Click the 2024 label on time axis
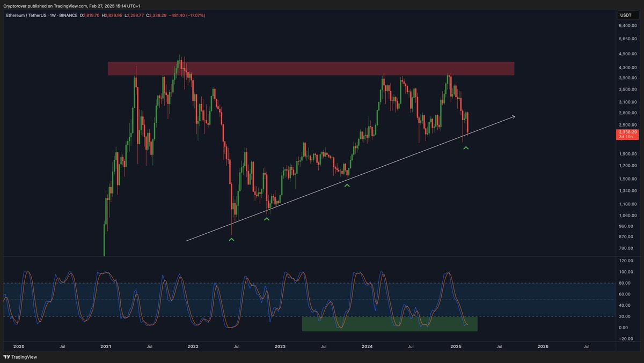Image resolution: width=644 pixels, height=363 pixels. pyautogui.click(x=367, y=347)
